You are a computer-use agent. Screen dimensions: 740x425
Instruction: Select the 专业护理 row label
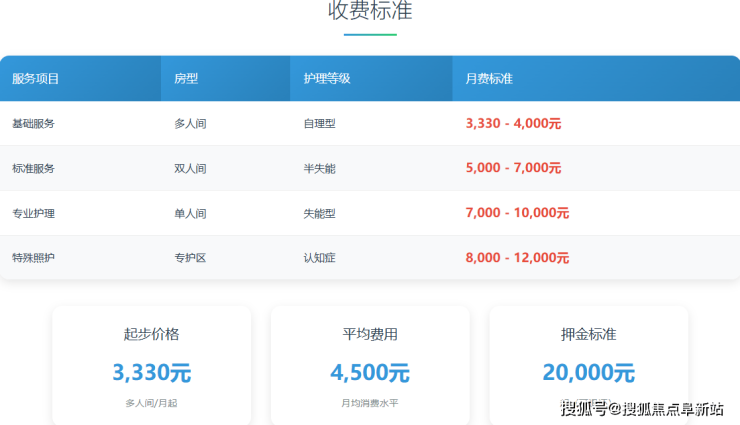[33, 214]
